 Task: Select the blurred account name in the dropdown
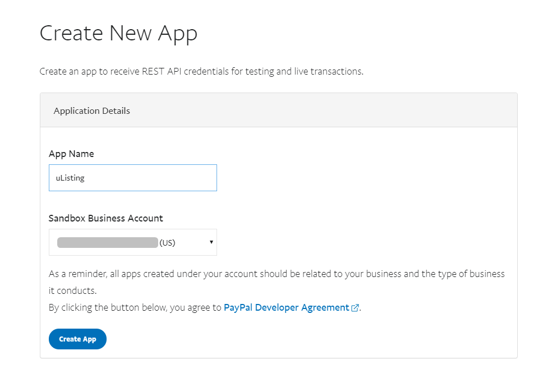click(107, 242)
